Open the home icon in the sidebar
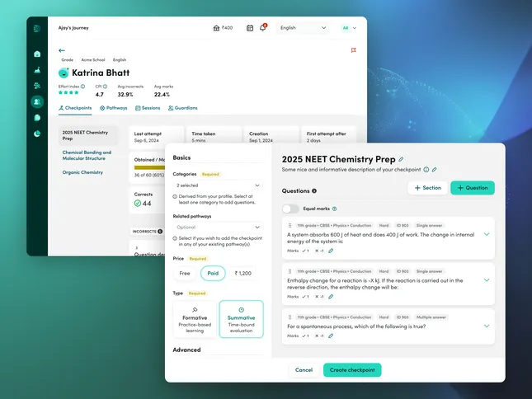 click(x=37, y=54)
